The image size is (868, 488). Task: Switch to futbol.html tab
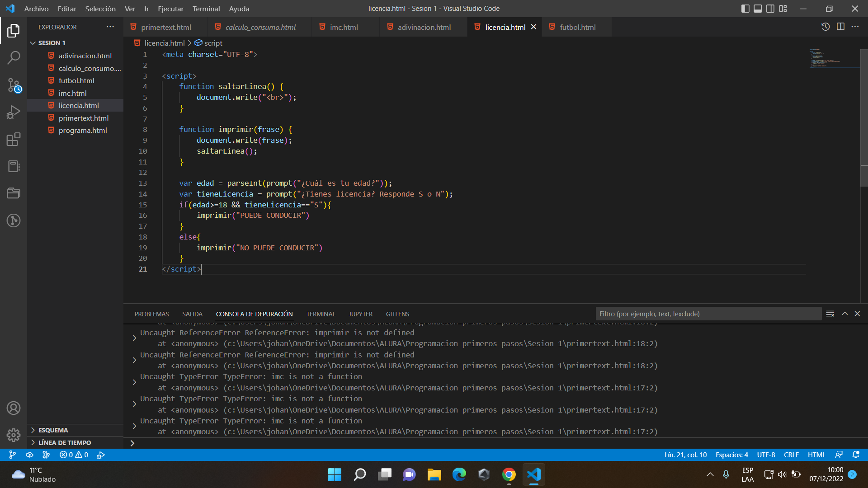tap(577, 27)
